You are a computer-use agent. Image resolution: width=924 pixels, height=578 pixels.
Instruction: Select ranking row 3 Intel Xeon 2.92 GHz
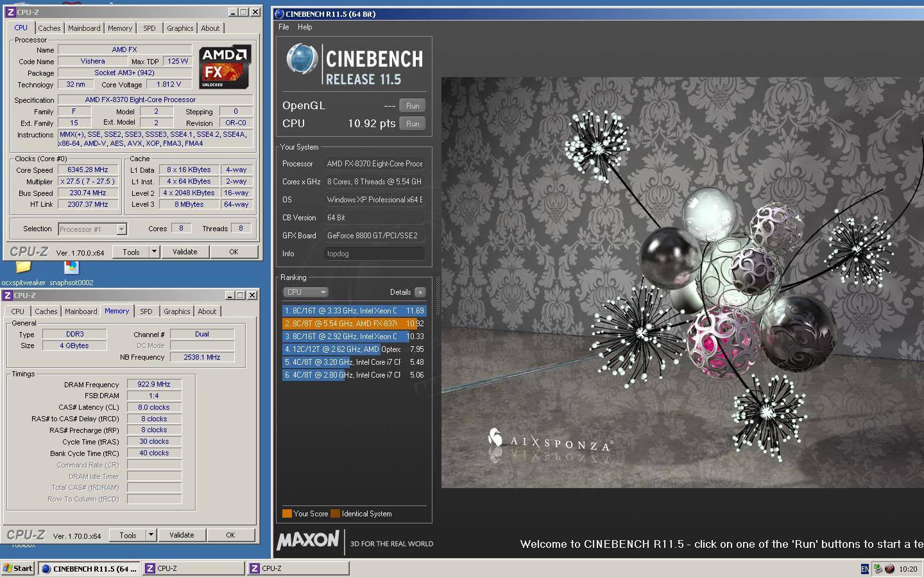tap(354, 337)
